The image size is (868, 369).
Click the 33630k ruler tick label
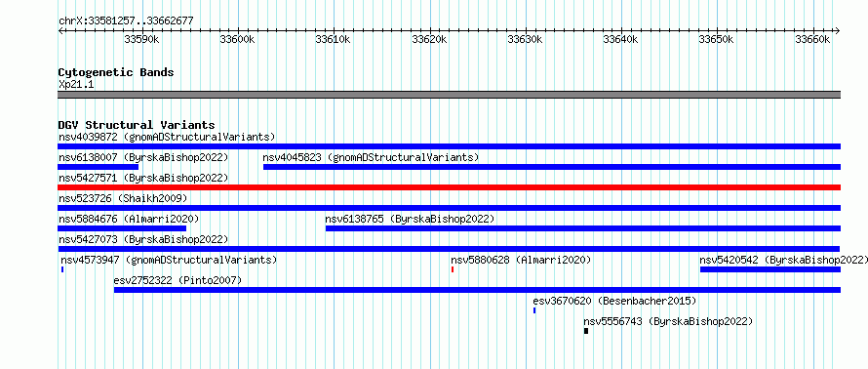526,39
